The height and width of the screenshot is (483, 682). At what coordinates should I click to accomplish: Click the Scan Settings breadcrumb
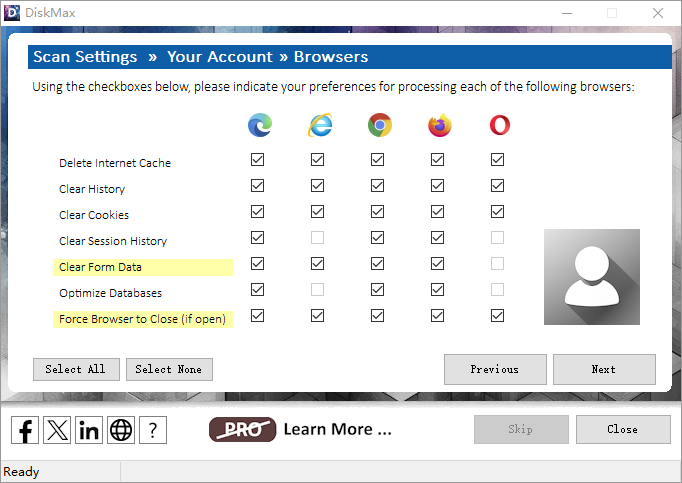85,57
